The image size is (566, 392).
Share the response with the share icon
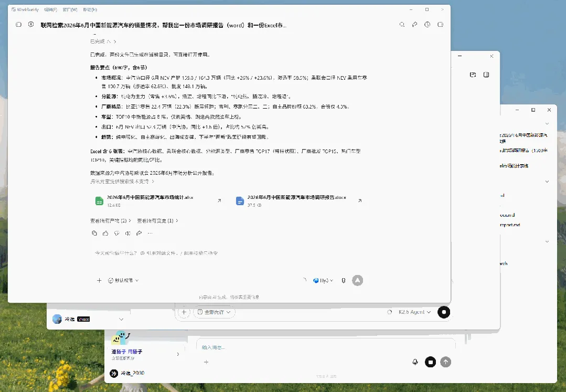[139, 233]
